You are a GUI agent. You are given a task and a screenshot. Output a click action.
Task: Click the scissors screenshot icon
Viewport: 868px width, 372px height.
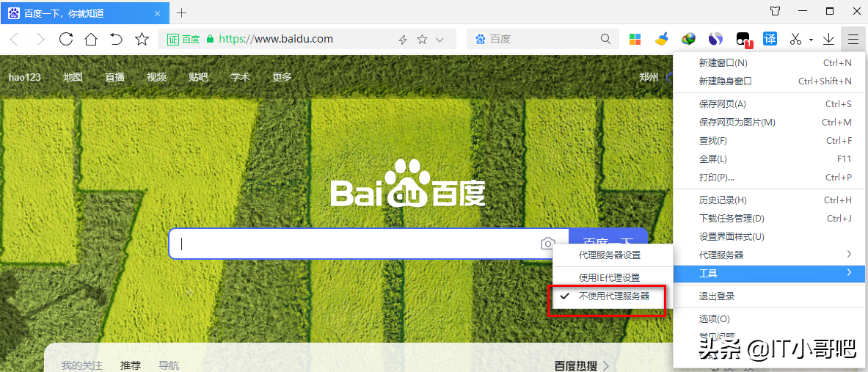click(795, 40)
